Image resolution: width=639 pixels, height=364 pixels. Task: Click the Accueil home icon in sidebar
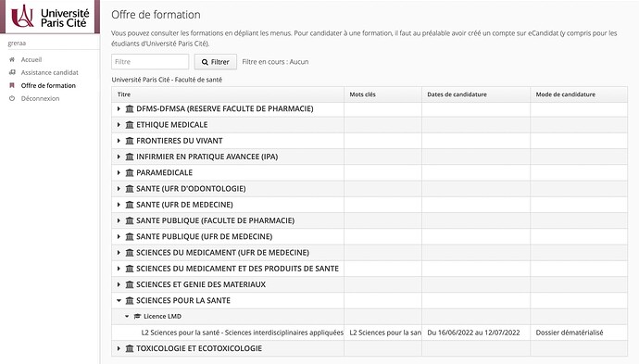[x=12, y=59]
